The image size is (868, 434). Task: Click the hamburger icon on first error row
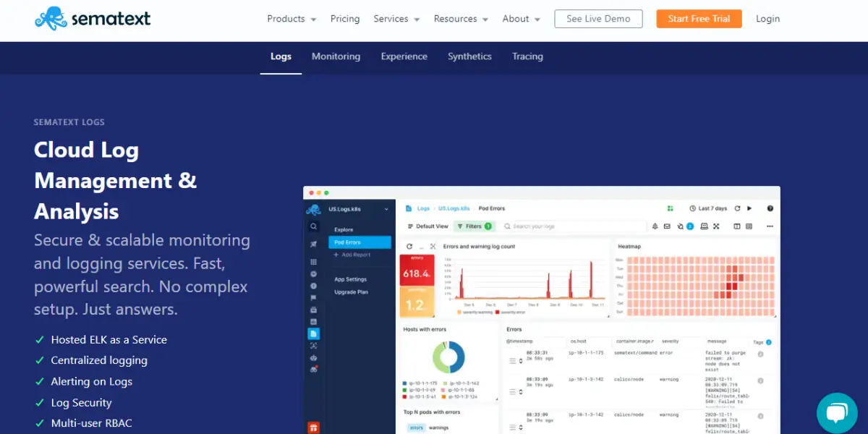point(512,361)
